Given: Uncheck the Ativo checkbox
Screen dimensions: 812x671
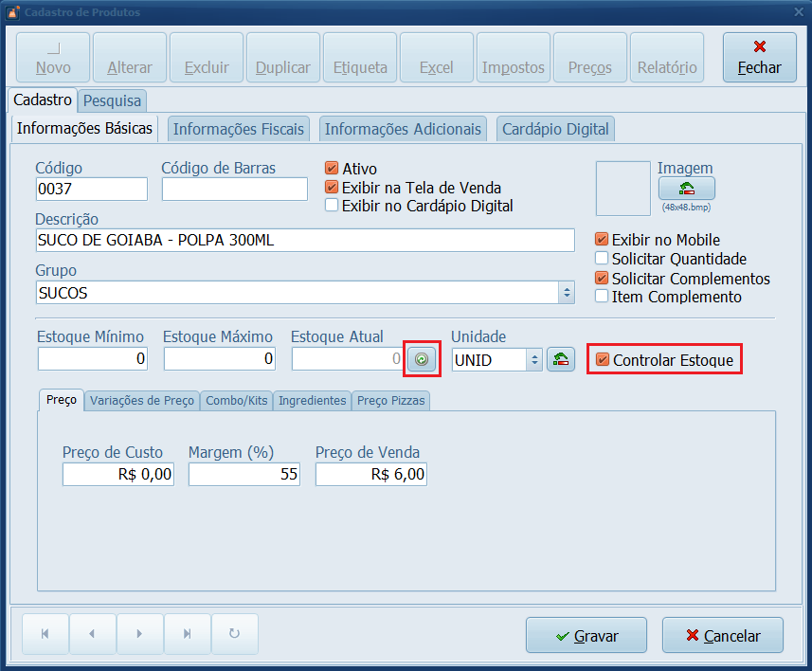Looking at the screenshot, I should coord(332,169).
